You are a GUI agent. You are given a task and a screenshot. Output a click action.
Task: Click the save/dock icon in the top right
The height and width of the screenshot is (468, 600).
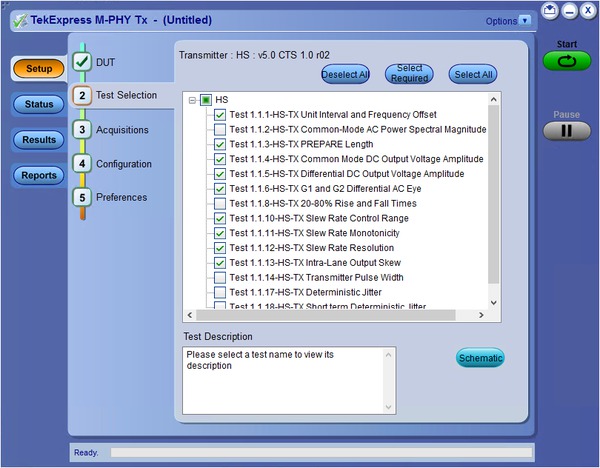point(550,10)
